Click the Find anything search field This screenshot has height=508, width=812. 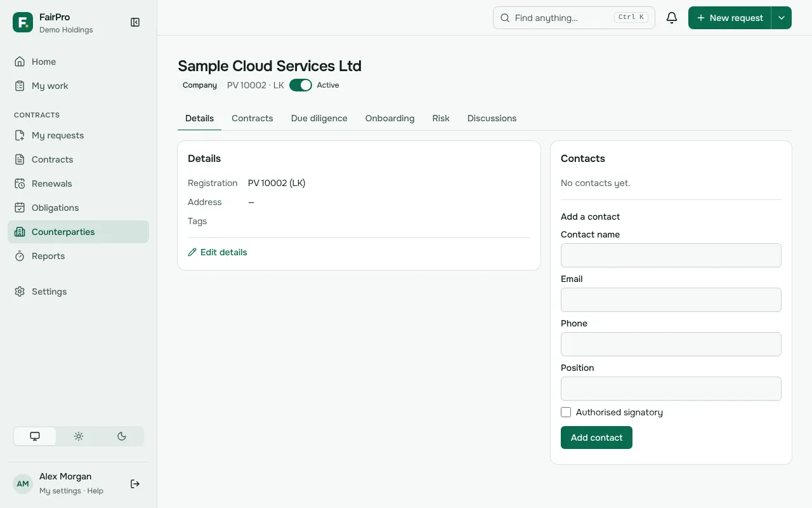pyautogui.click(x=574, y=18)
